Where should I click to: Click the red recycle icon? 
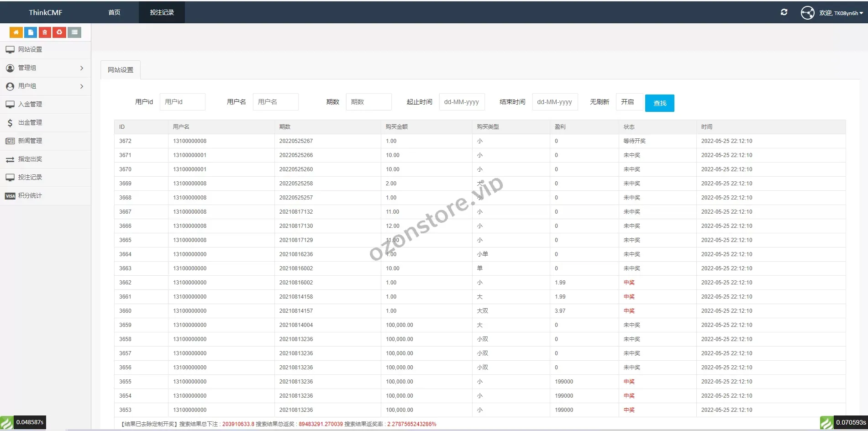point(59,32)
